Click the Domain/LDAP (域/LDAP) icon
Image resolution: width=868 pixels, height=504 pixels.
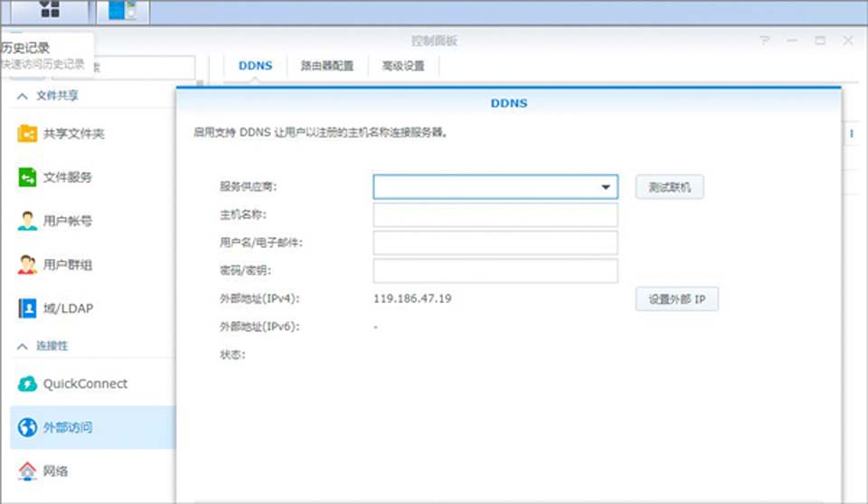coord(27,309)
